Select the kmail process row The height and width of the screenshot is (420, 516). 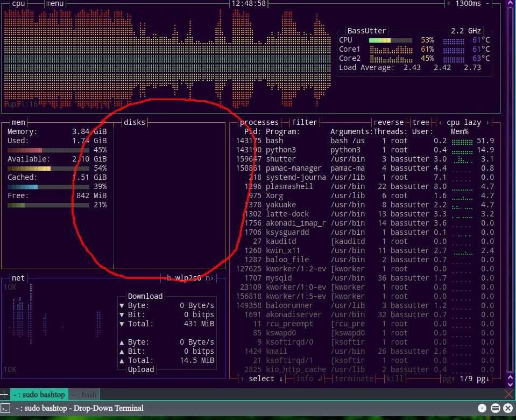click(x=365, y=352)
